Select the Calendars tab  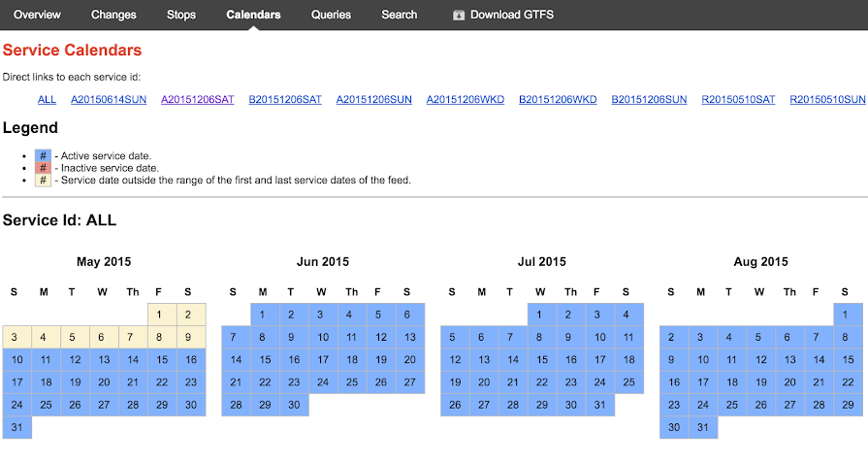[x=253, y=15]
